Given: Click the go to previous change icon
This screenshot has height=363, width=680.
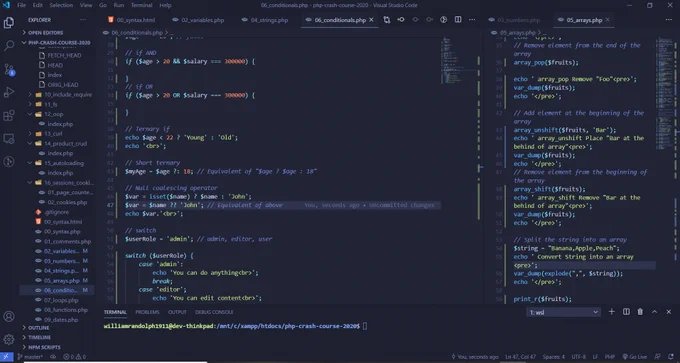Looking at the screenshot, I should (x=401, y=20).
